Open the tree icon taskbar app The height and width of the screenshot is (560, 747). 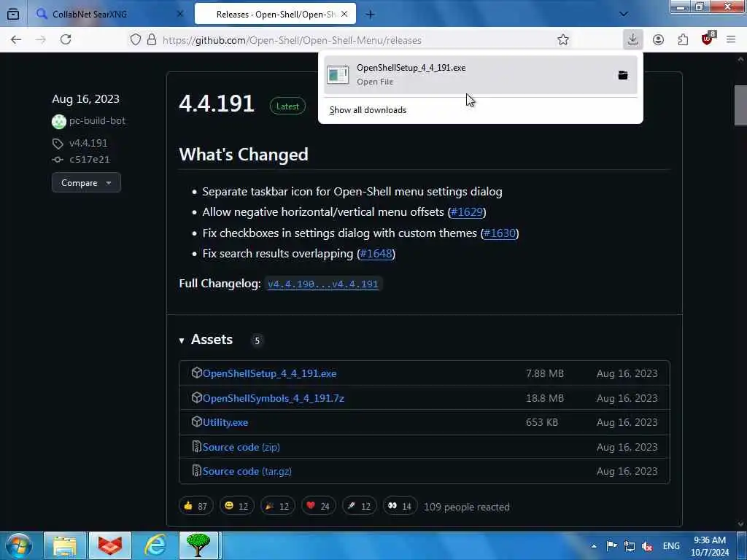199,545
